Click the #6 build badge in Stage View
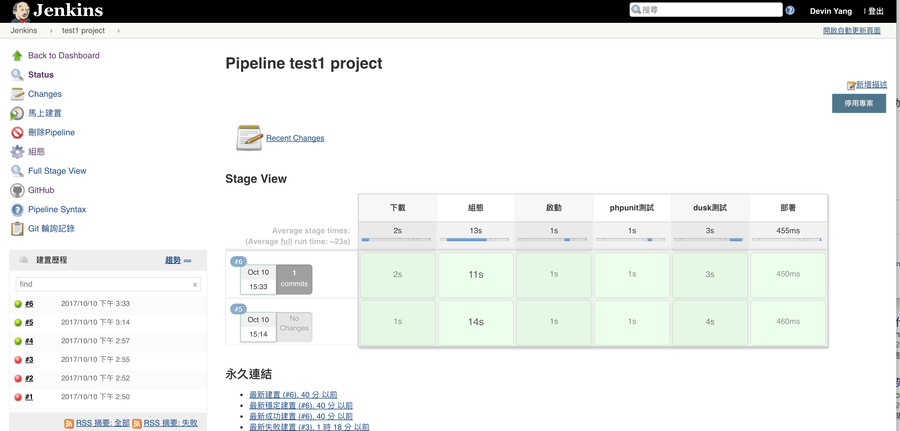The image size is (900, 431). 239,262
